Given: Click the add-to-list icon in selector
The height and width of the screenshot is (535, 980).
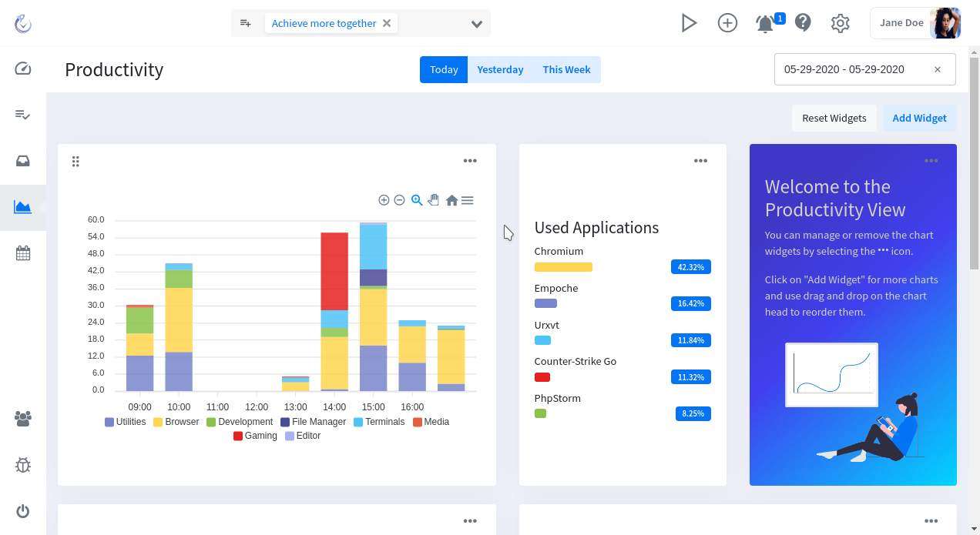Looking at the screenshot, I should (246, 23).
